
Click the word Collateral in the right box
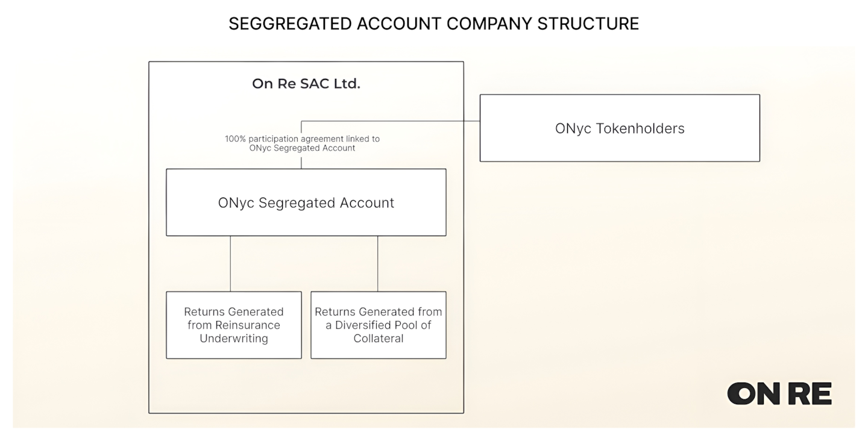379,339
